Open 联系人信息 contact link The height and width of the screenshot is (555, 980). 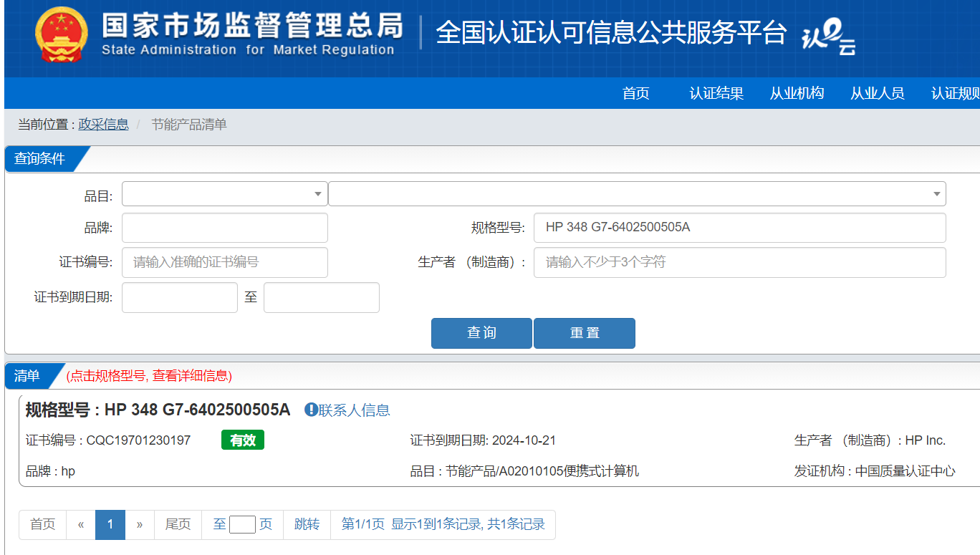pos(355,410)
